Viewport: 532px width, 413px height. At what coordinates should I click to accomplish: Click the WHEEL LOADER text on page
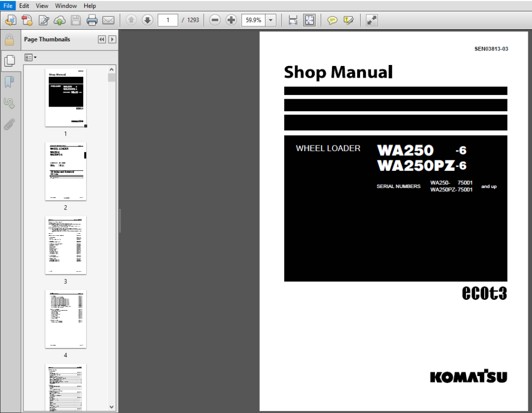coord(328,148)
